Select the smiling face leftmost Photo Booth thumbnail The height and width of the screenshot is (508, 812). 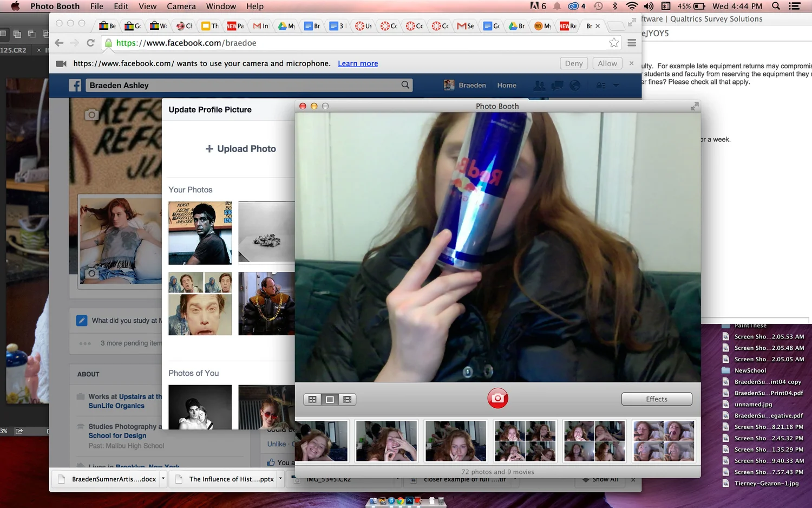click(x=322, y=441)
